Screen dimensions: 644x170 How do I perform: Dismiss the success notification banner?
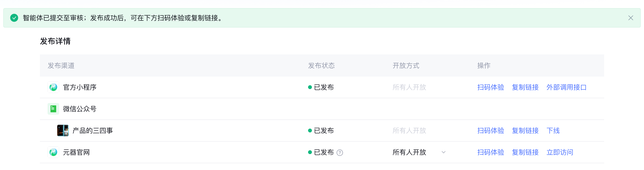point(631,18)
